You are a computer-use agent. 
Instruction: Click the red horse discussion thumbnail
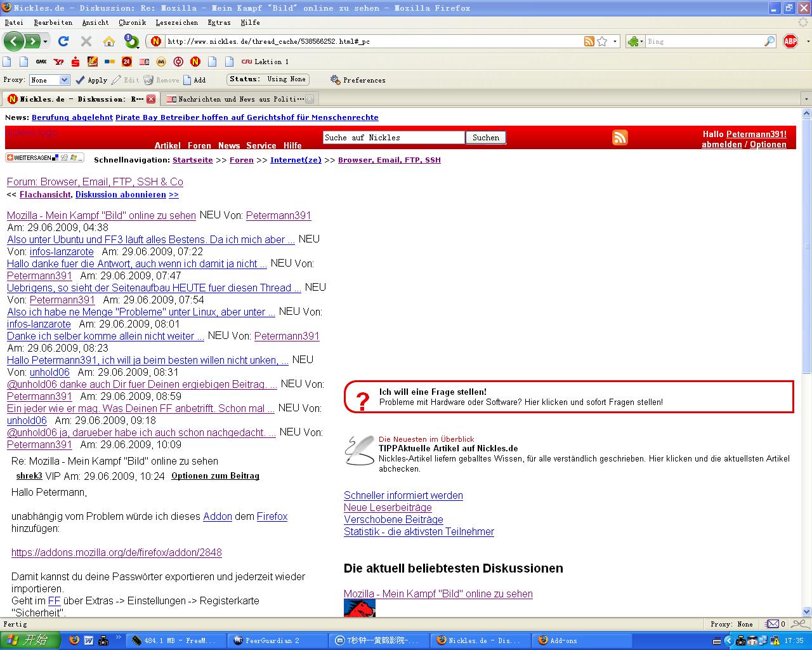(360, 608)
